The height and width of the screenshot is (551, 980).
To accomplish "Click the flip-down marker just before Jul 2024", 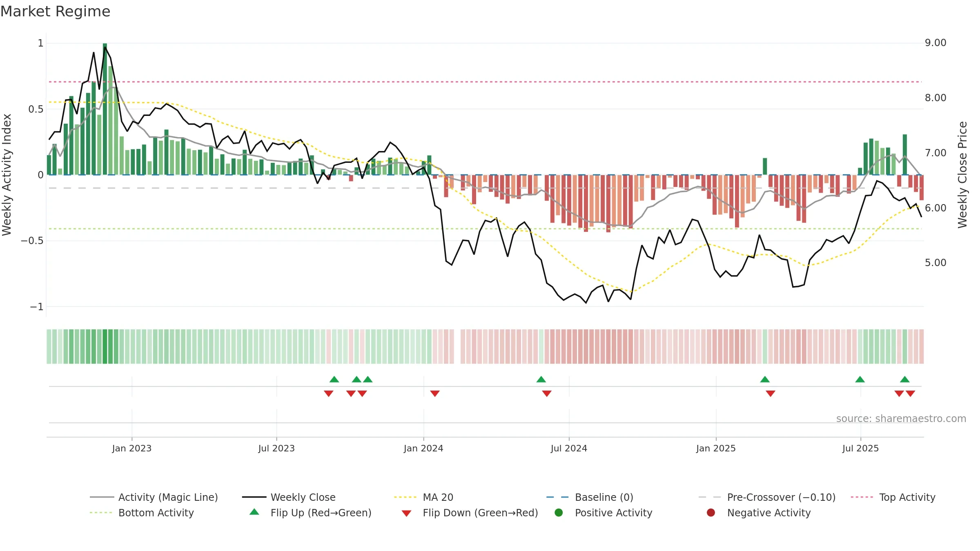I will click(547, 393).
